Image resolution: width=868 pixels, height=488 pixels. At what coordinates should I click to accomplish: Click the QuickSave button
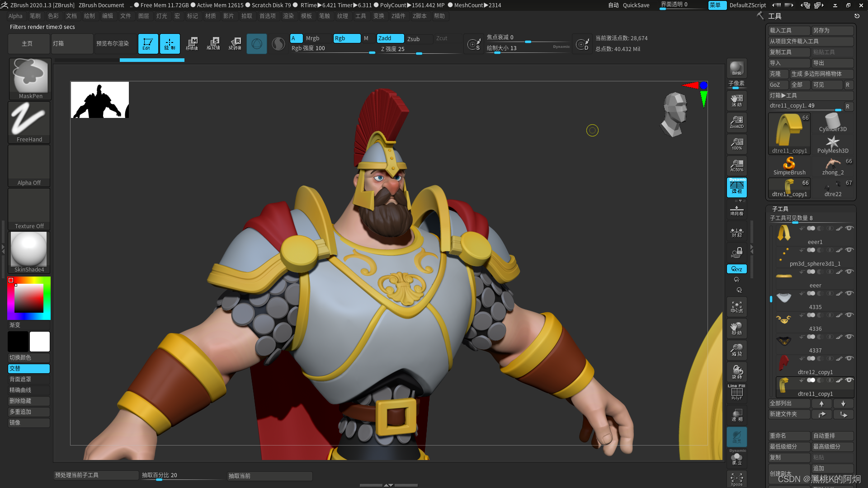coord(636,5)
